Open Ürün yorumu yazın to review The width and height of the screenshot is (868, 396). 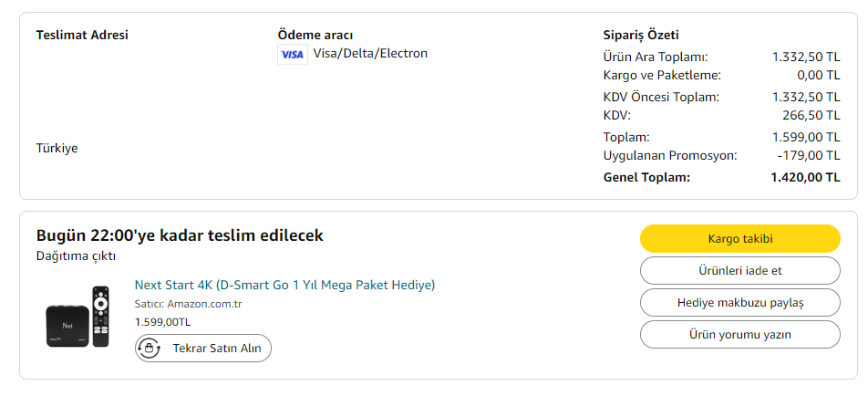click(x=739, y=334)
